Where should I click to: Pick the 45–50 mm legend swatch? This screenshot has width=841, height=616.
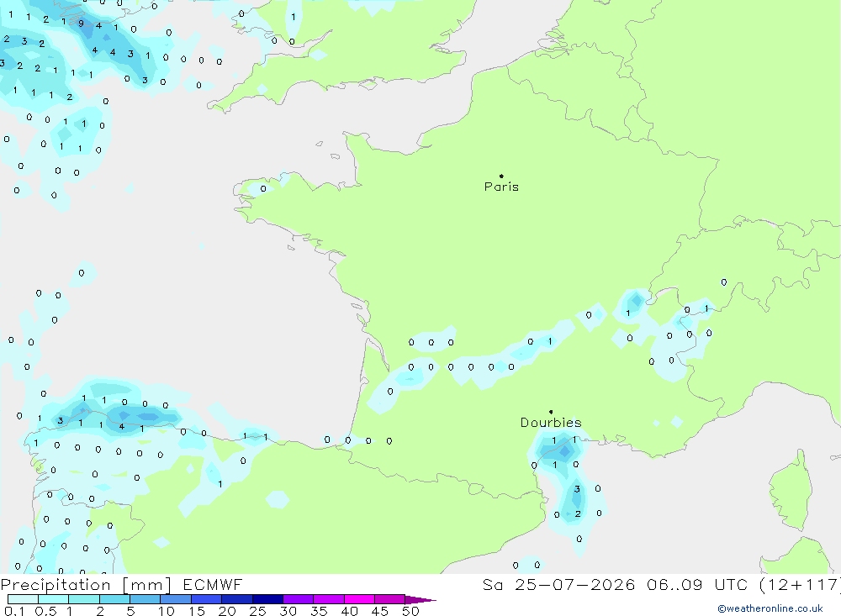[390, 599]
